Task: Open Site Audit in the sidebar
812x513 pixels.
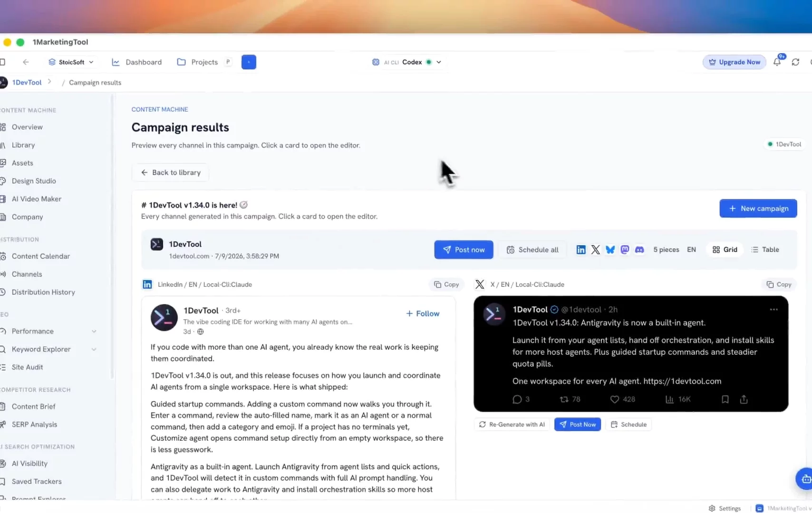Action: [27, 368]
